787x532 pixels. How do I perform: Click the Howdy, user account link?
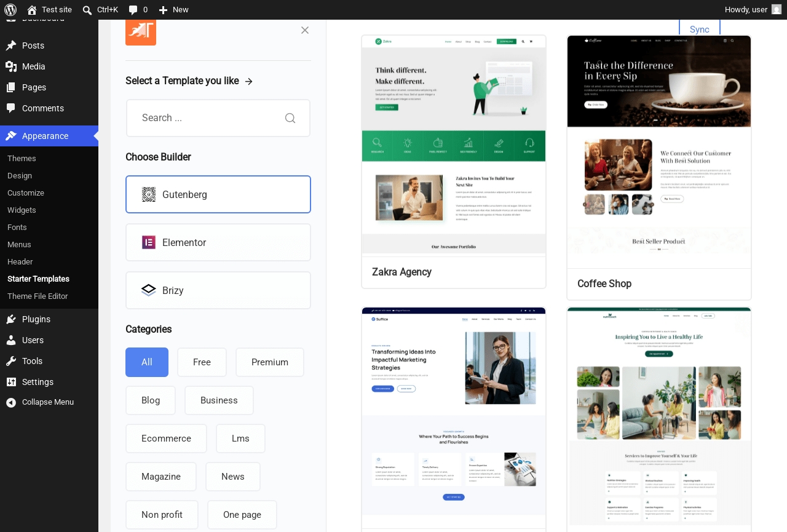point(753,10)
